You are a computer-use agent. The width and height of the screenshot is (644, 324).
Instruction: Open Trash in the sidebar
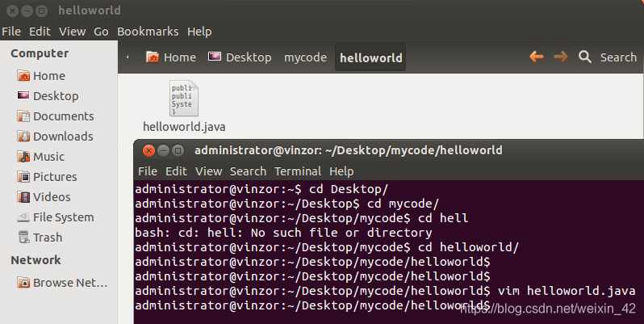pyautogui.click(x=40, y=238)
